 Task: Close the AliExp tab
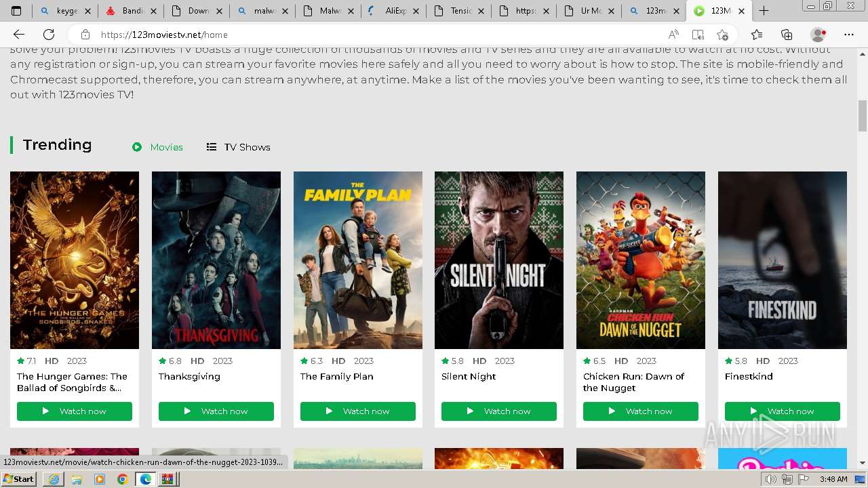416,12
